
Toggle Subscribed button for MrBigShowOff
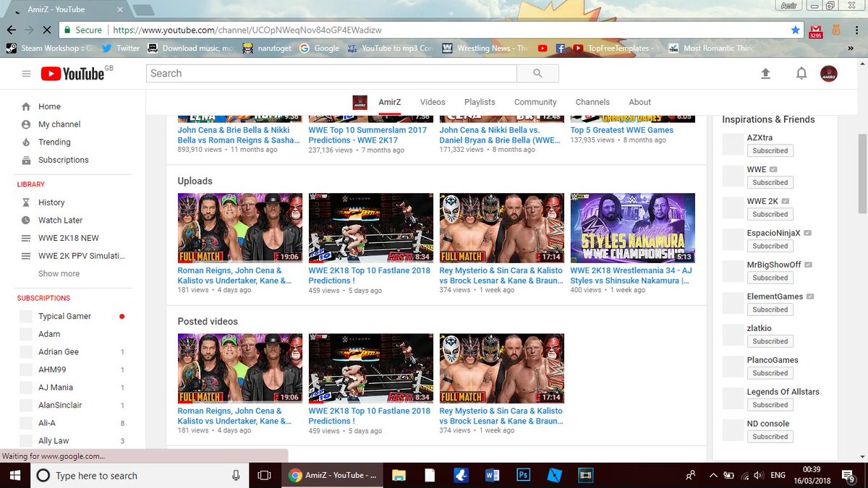coord(770,278)
